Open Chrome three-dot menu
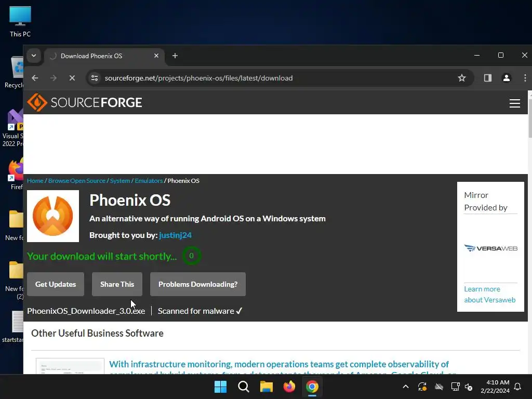 [x=525, y=78]
